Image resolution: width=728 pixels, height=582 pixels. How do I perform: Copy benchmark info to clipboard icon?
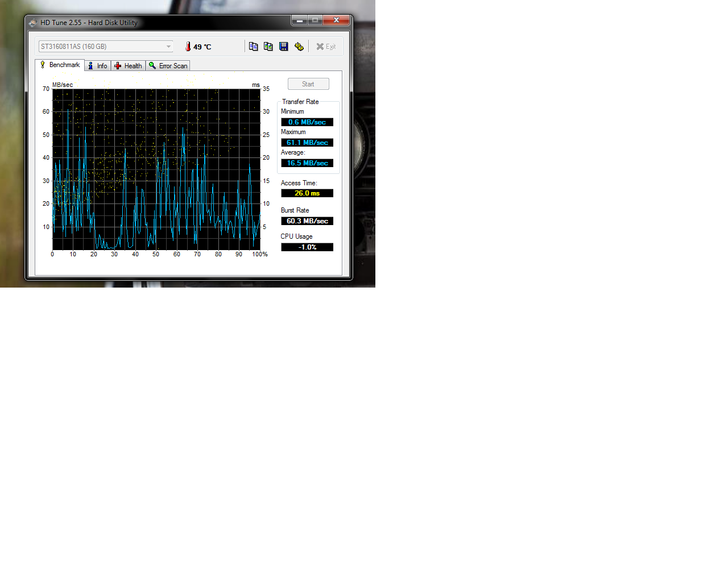[x=254, y=47]
